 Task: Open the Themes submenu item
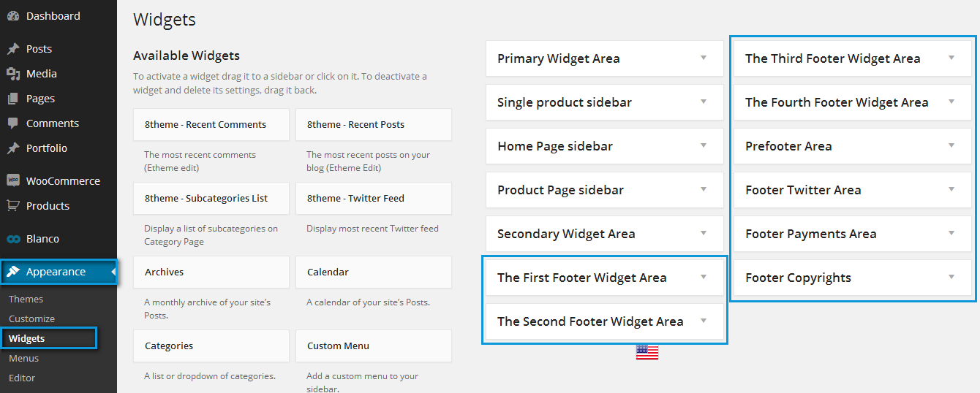click(26, 299)
